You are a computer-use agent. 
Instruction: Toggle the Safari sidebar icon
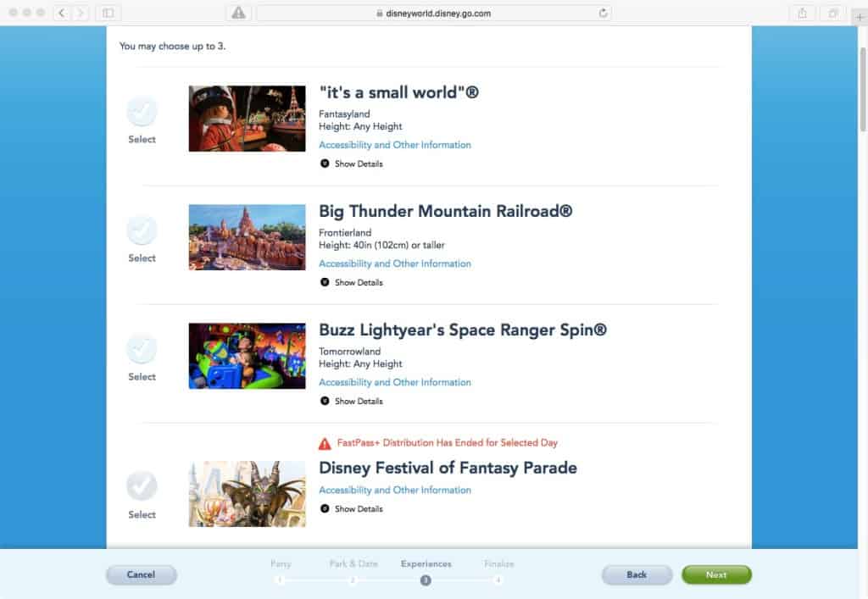(108, 13)
